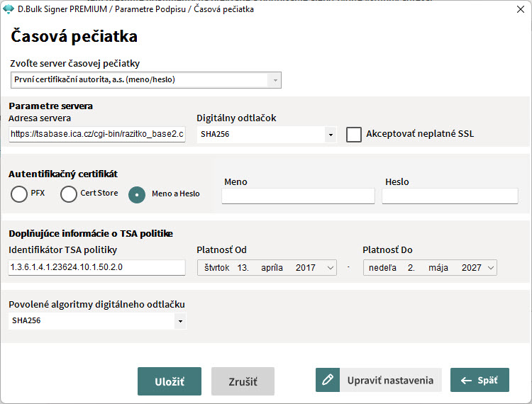The width and height of the screenshot is (532, 404).
Task: Select the year 2027 in Platnosť Do
Action: [x=471, y=268]
